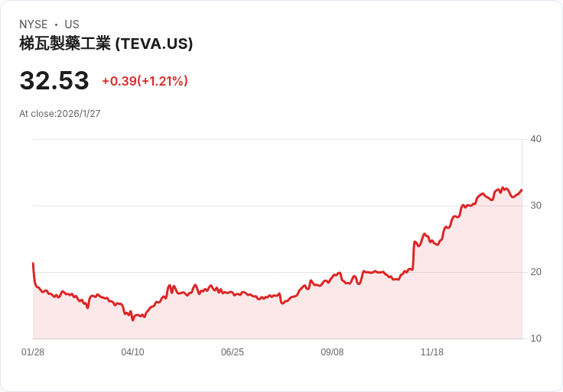Click the chart line's starting point at 01/28
This screenshot has height=392, width=563.
(34, 264)
